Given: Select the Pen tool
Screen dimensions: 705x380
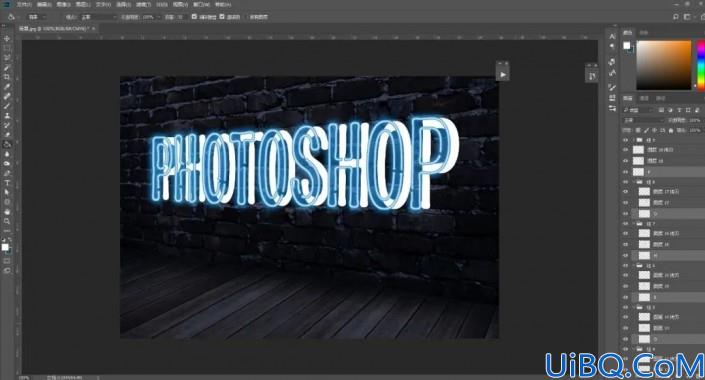Looking at the screenshot, I should [7, 173].
